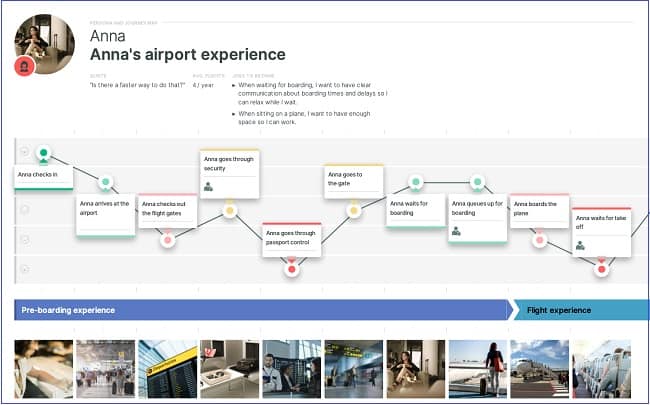Open 'Anna queues up for boarding' card
The width and height of the screenshot is (650, 405).
[x=478, y=218]
